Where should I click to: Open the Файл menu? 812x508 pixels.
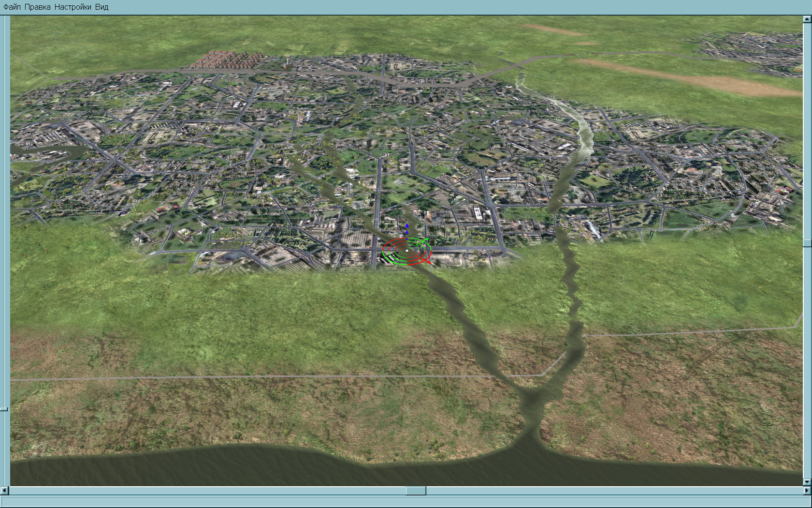12,7
